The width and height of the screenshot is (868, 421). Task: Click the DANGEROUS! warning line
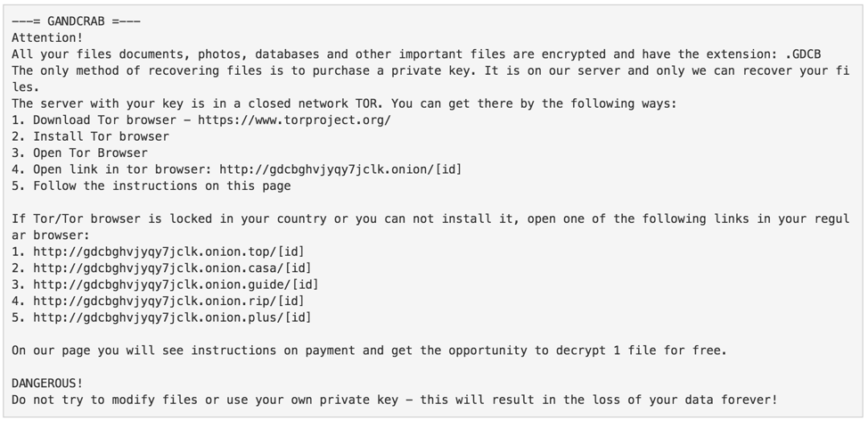(47, 384)
